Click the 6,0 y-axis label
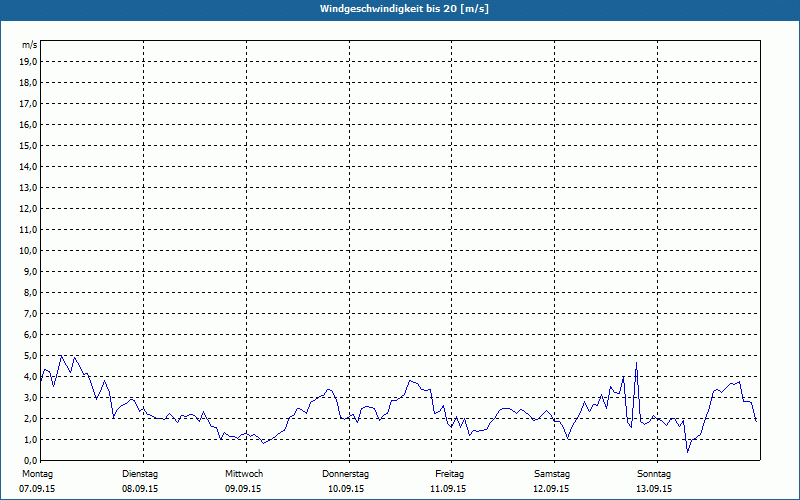Image resolution: width=800 pixels, height=500 pixels. pos(31,335)
